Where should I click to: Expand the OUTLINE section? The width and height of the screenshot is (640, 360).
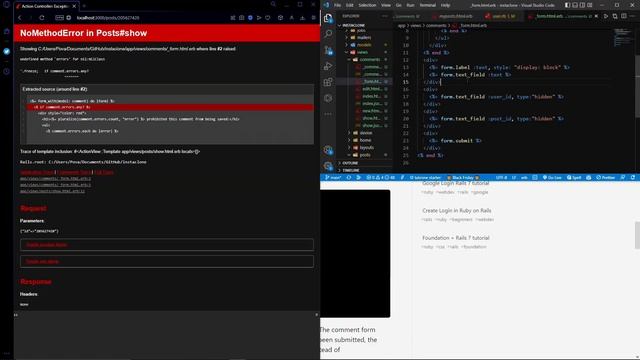350,163
